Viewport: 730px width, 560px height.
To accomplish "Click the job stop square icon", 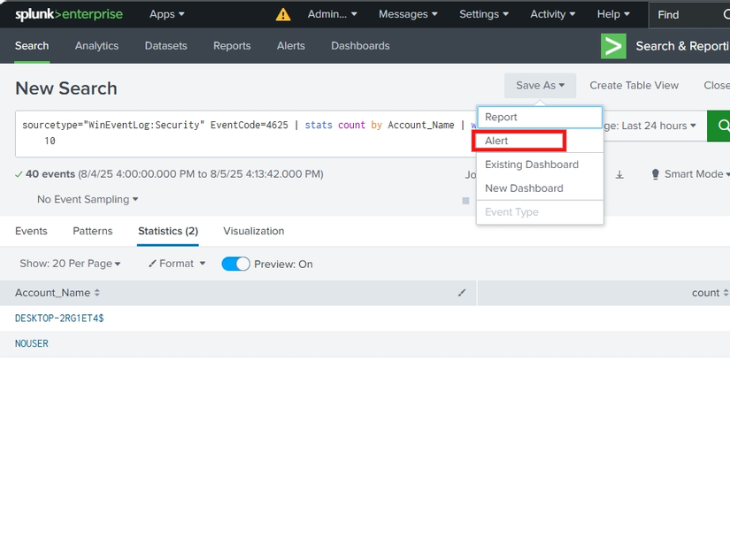I will point(465,201).
